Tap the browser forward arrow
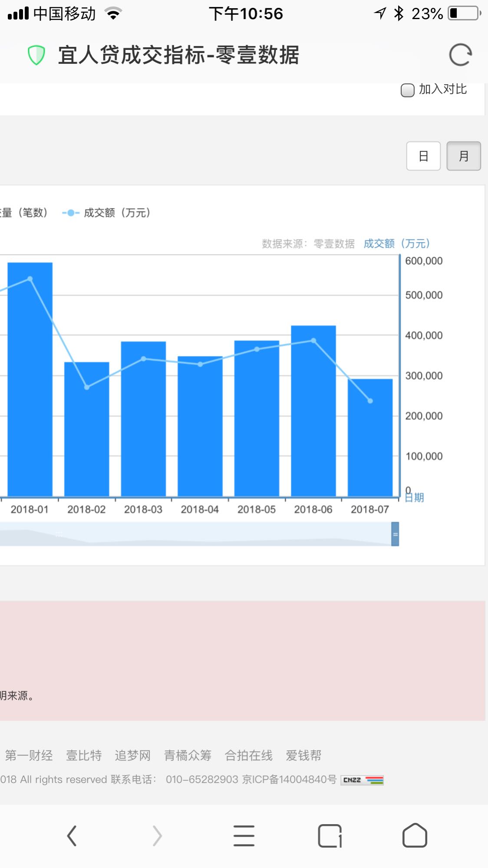Screen dimensions: 488x868 click(157, 836)
